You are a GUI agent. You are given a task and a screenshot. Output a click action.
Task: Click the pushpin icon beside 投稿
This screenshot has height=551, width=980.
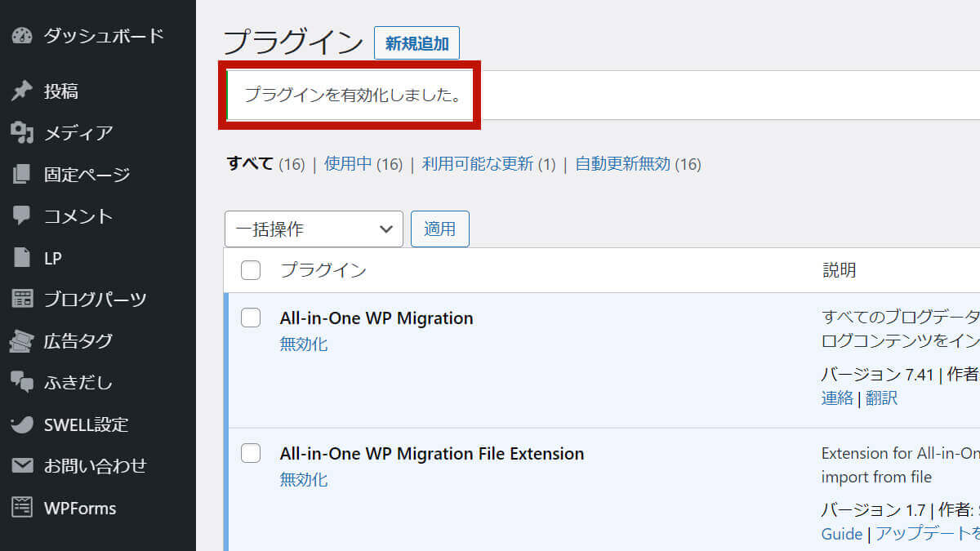click(x=21, y=91)
